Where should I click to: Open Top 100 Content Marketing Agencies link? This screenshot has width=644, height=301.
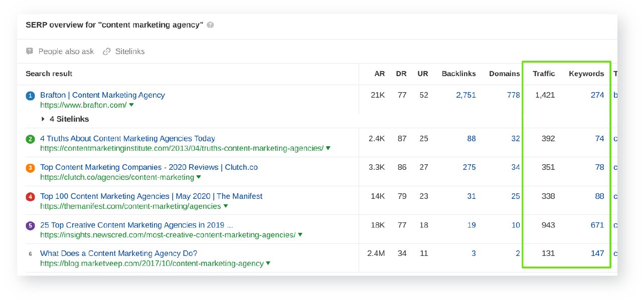coord(151,196)
